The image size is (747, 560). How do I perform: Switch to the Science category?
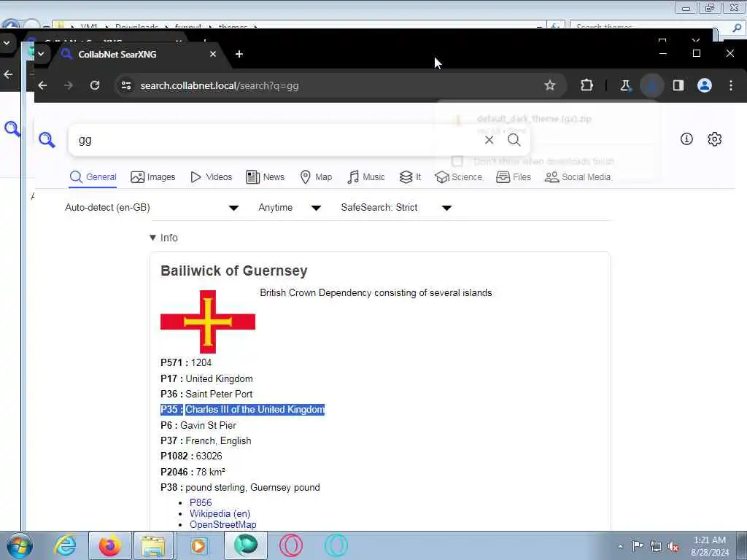(458, 177)
